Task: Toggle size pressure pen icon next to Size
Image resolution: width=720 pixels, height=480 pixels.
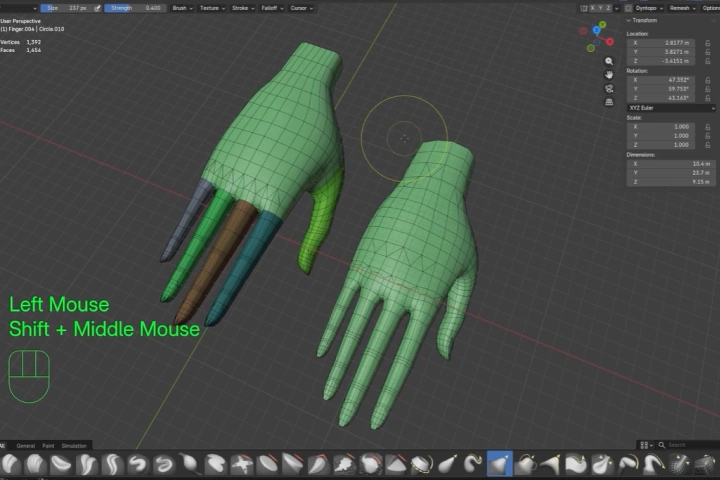Action: tap(97, 8)
